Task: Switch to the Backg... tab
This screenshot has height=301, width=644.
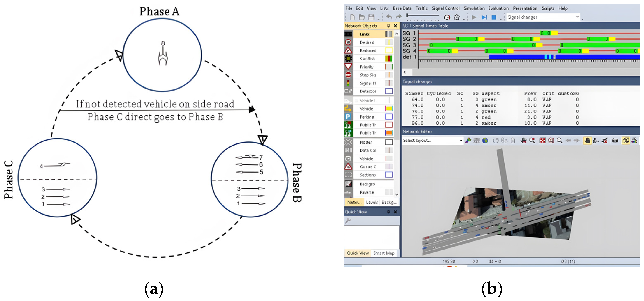Action: coord(389,202)
